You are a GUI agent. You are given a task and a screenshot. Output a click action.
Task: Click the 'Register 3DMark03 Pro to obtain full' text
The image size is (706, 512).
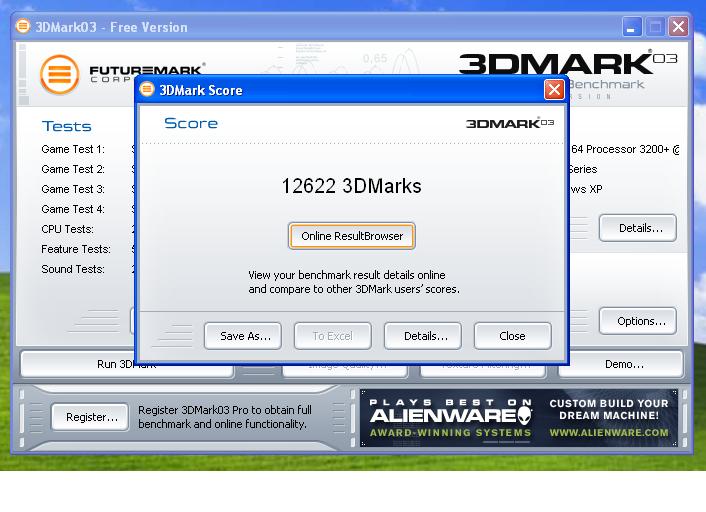tap(225, 410)
